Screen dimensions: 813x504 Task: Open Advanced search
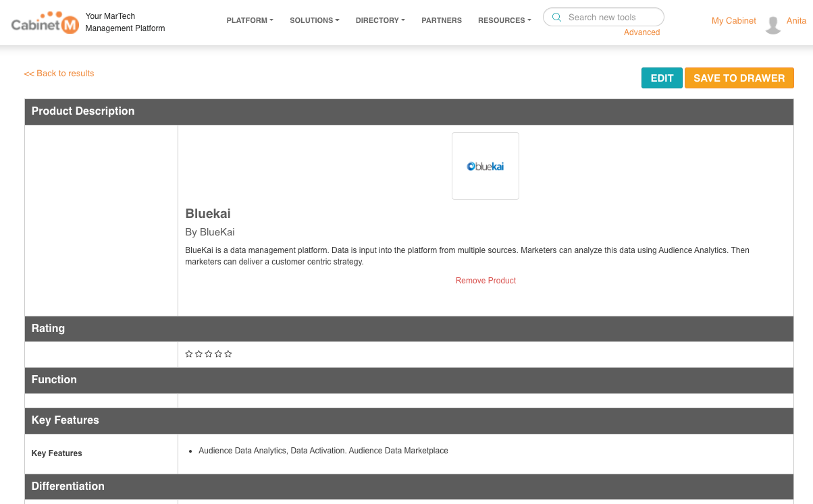pos(642,32)
